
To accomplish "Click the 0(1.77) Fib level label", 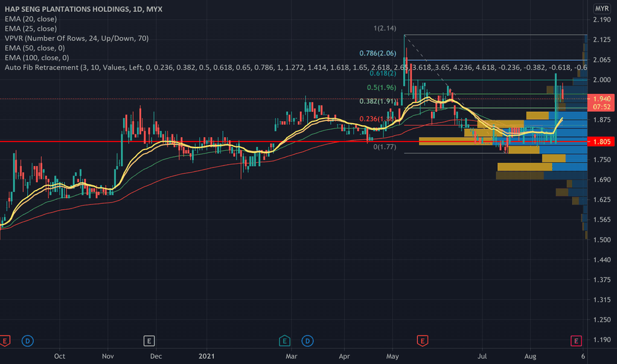I will tap(385, 147).
